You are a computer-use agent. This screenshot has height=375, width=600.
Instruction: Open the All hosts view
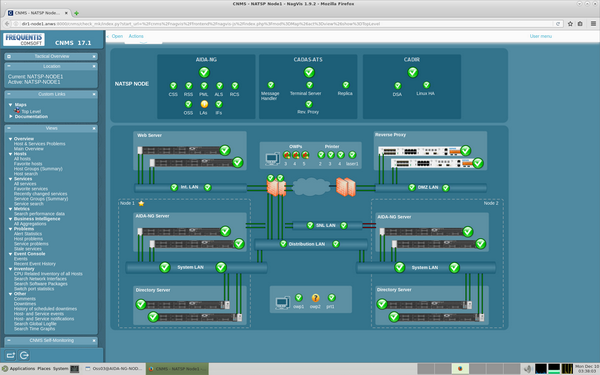[22, 159]
